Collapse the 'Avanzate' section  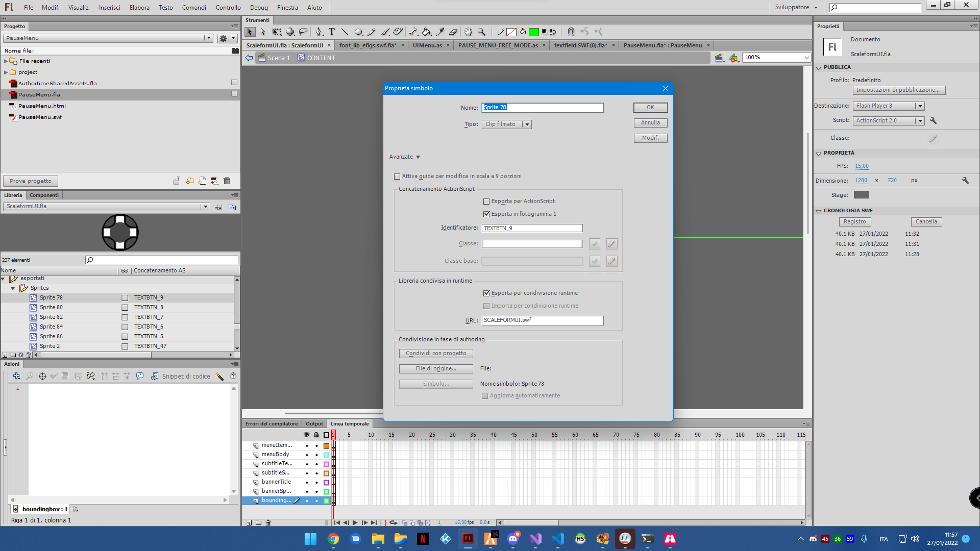point(404,157)
